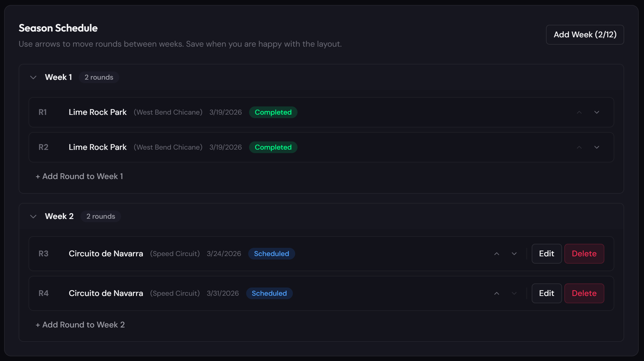Delete round R3 Circuito de Navarra

(x=584, y=254)
